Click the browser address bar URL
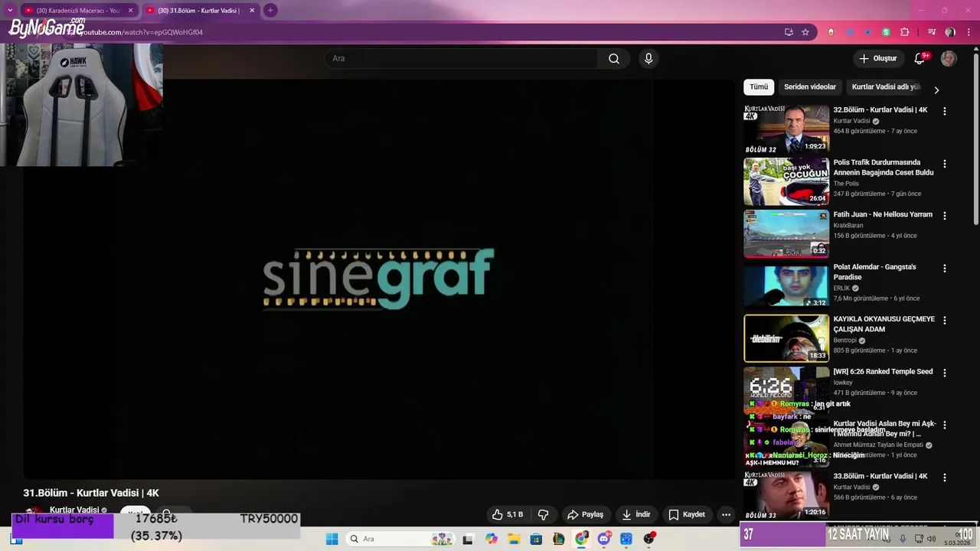 (x=142, y=32)
